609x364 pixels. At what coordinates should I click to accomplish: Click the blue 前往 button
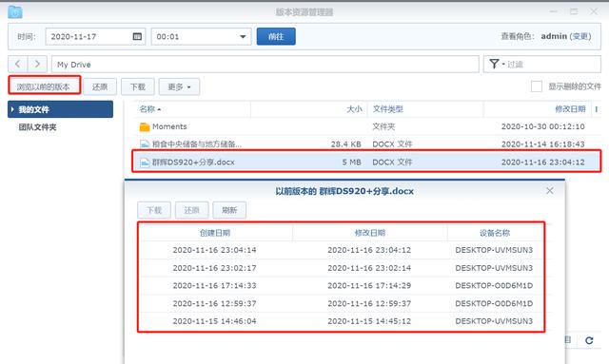pyautogui.click(x=276, y=36)
